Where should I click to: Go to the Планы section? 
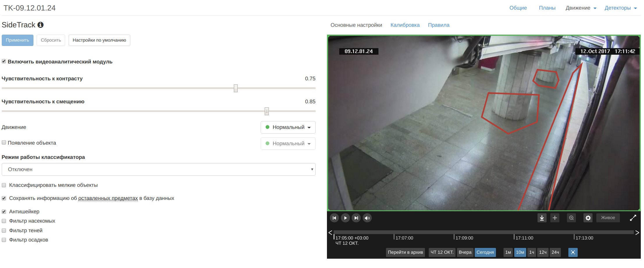coord(547,8)
